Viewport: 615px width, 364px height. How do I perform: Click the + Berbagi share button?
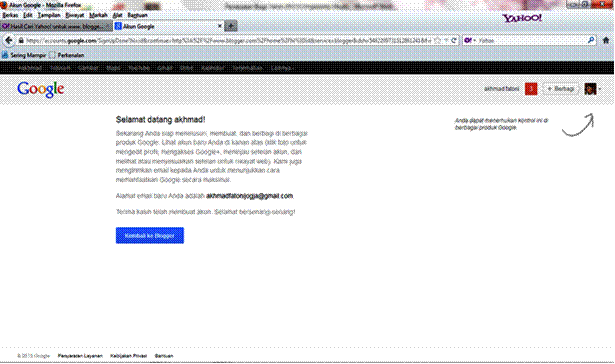(x=561, y=89)
